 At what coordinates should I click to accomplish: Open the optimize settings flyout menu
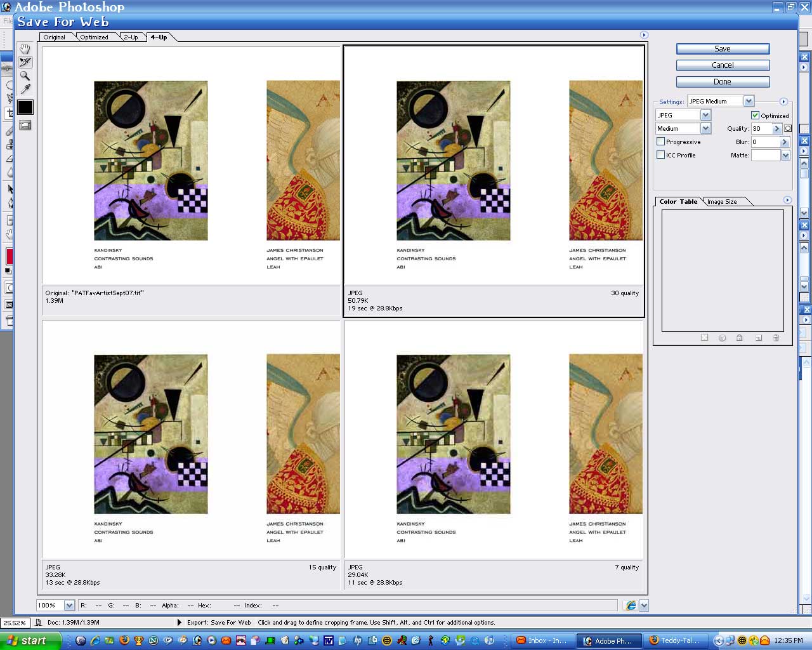[x=783, y=102]
